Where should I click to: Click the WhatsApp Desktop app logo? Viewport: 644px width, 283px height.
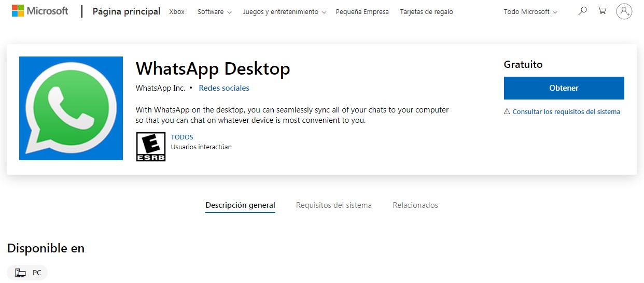71,108
